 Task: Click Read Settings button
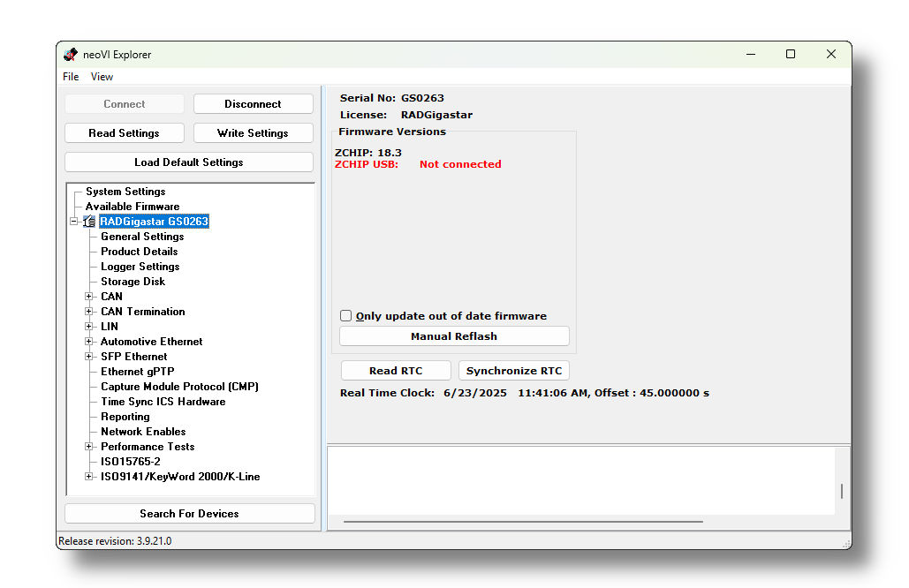[x=124, y=133]
